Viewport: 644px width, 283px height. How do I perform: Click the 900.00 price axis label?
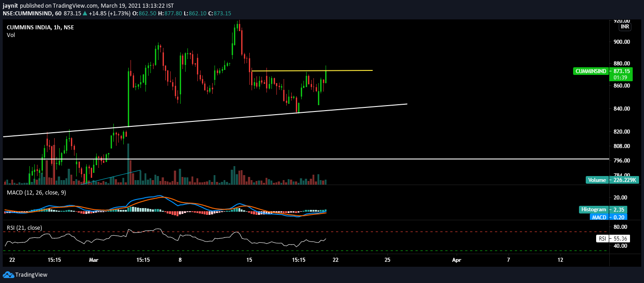click(622, 42)
